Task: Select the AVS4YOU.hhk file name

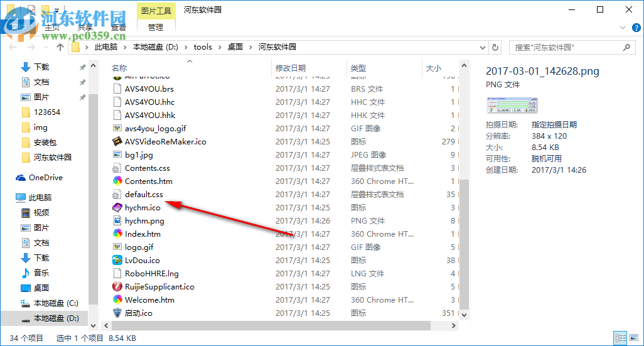Action: point(150,115)
